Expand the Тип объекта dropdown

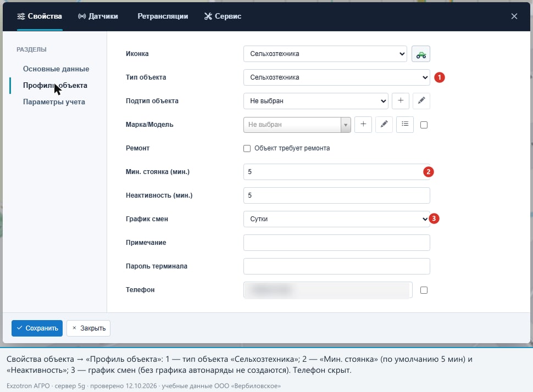(x=336, y=77)
